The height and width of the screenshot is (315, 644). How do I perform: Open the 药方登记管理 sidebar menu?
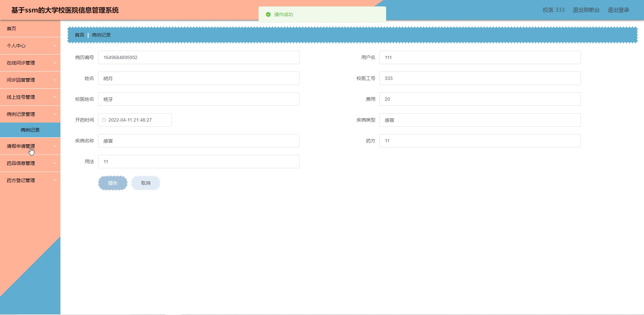coord(30,180)
